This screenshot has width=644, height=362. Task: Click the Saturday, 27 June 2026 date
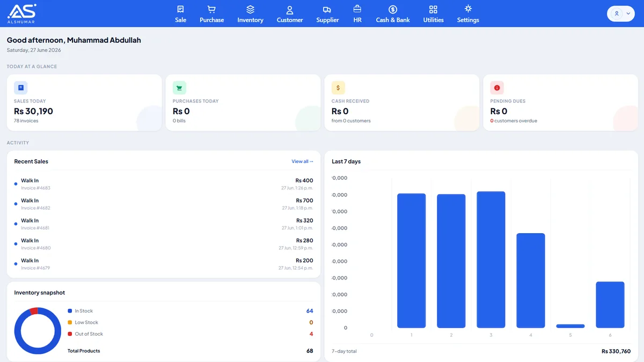[34, 50]
